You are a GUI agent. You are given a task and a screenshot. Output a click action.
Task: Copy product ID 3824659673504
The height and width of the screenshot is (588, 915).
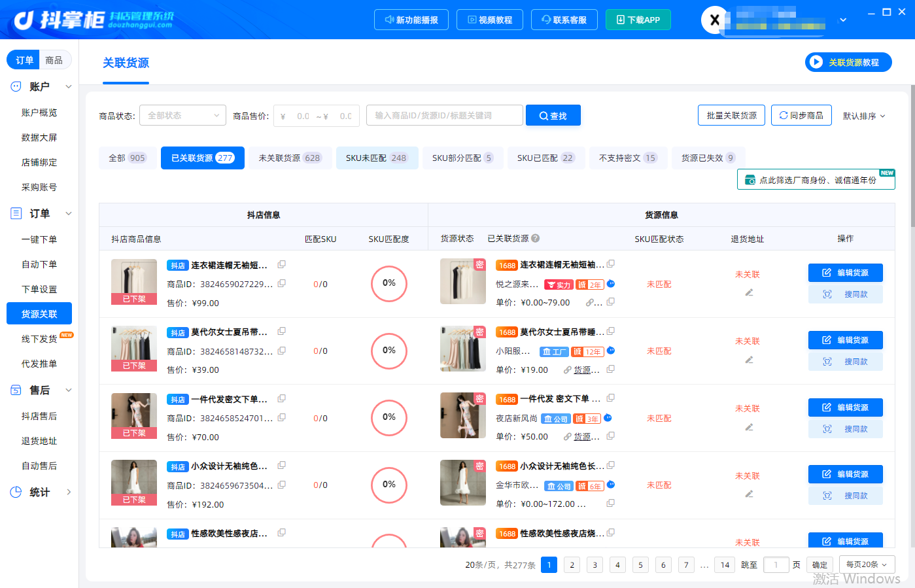pyautogui.click(x=282, y=485)
